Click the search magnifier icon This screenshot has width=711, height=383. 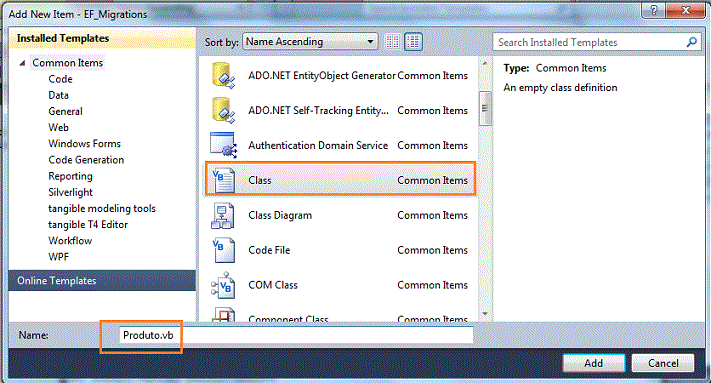(692, 42)
